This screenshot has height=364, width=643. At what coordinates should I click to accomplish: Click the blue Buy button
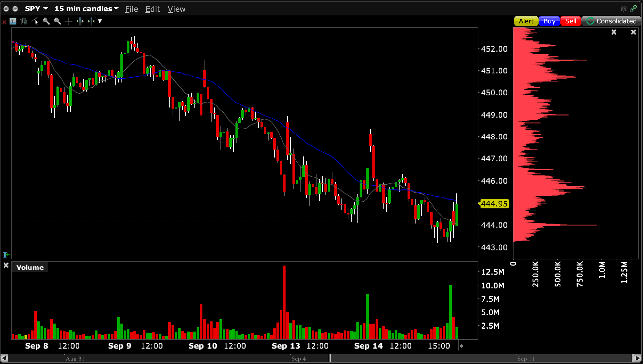[x=549, y=21]
